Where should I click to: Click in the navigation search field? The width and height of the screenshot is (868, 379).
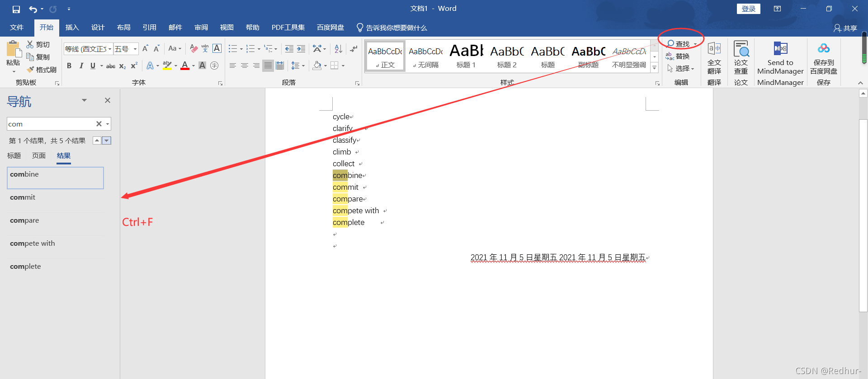[51, 124]
